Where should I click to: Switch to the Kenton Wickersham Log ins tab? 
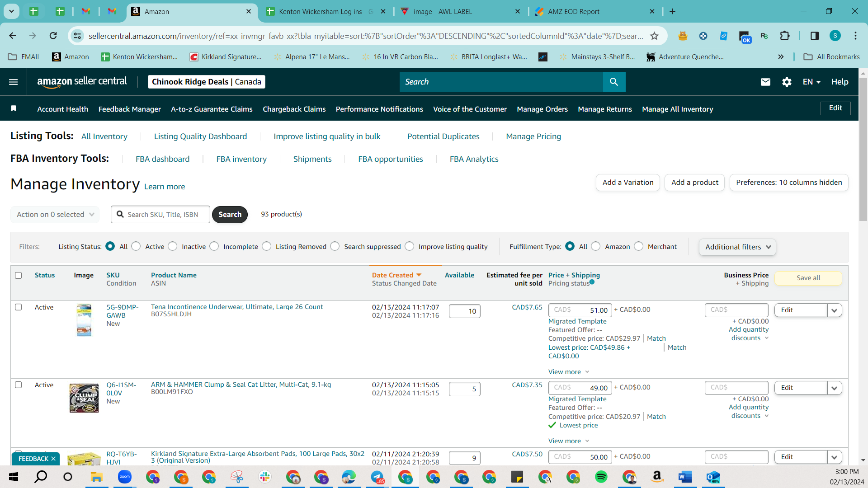[x=325, y=11]
